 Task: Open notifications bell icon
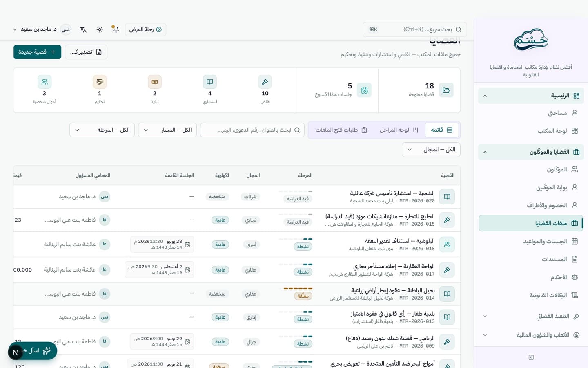tap(116, 29)
